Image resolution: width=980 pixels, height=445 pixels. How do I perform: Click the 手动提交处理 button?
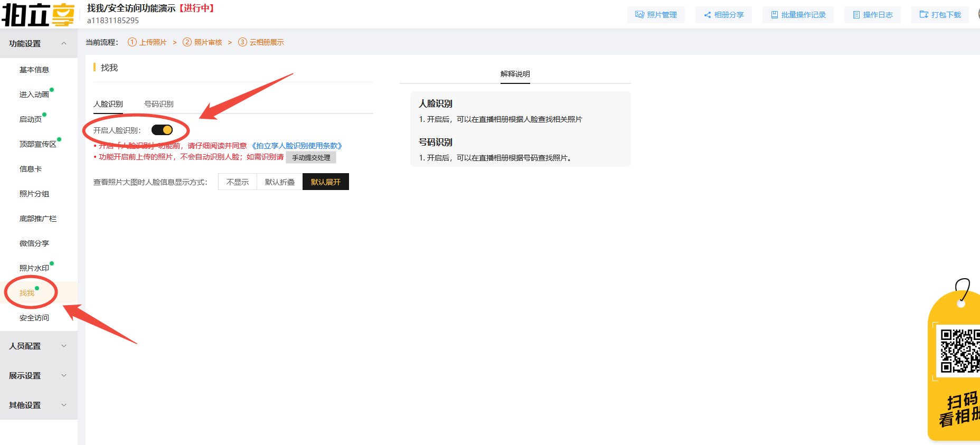coord(311,158)
